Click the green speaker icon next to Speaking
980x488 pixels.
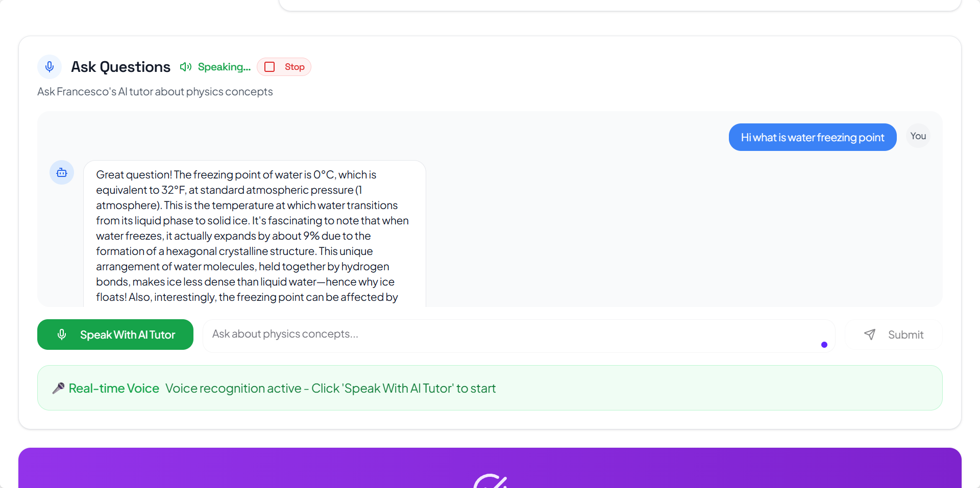click(186, 67)
